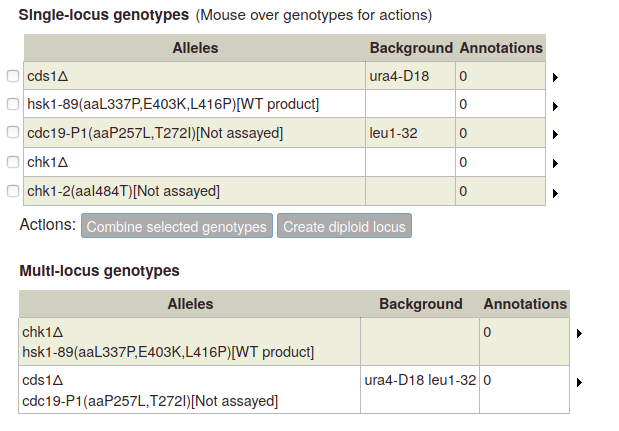The width and height of the screenshot is (619, 431).
Task: Click the Alleles header of single-locus table
Action: [195, 48]
